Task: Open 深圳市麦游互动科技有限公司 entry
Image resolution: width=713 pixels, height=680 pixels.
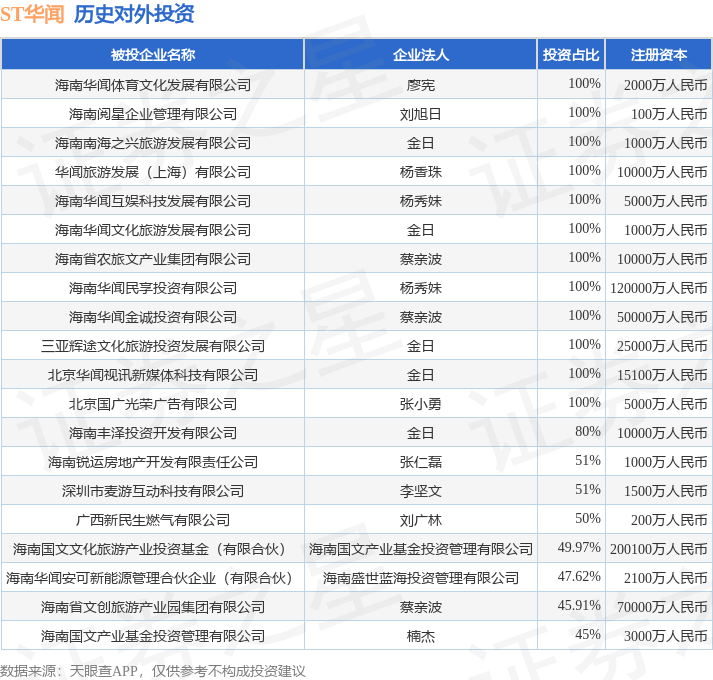Action: click(x=153, y=491)
